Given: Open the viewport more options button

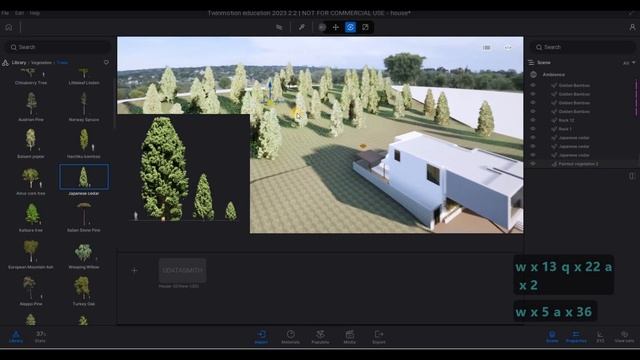Looking at the screenshot, I should tap(508, 47).
